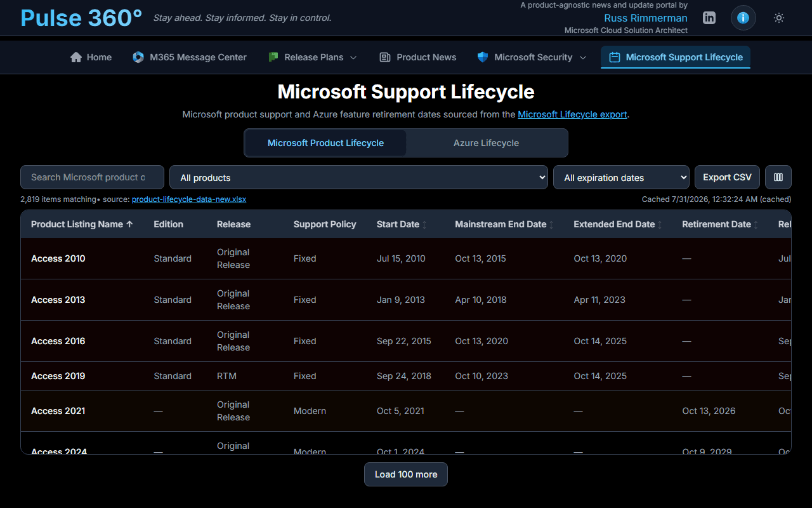Open the M365 Message Center nav item
Screen dimensions: 812x508
click(190, 57)
